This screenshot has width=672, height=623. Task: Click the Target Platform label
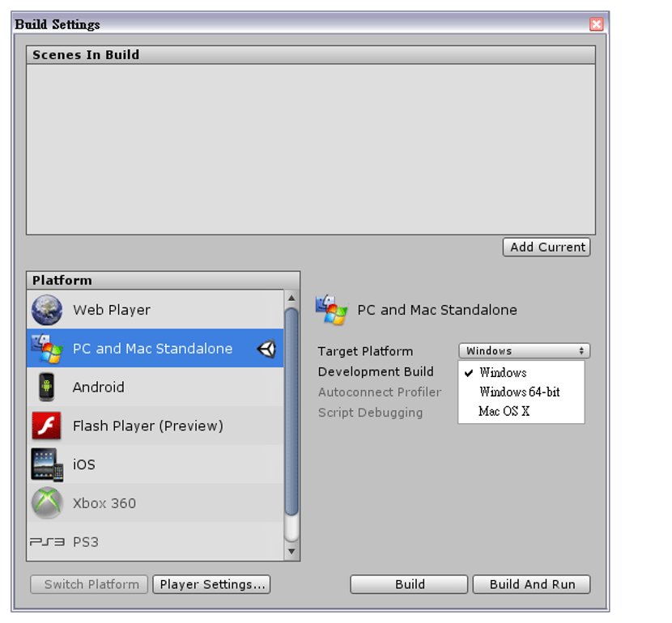(365, 351)
